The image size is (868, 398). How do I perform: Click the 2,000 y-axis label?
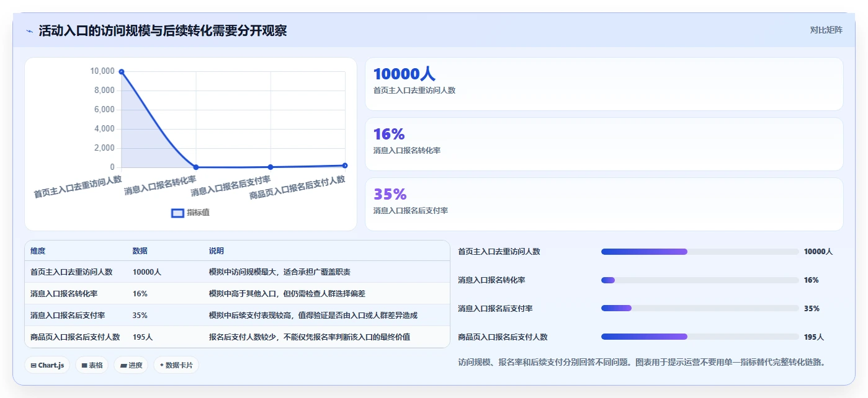click(x=104, y=148)
